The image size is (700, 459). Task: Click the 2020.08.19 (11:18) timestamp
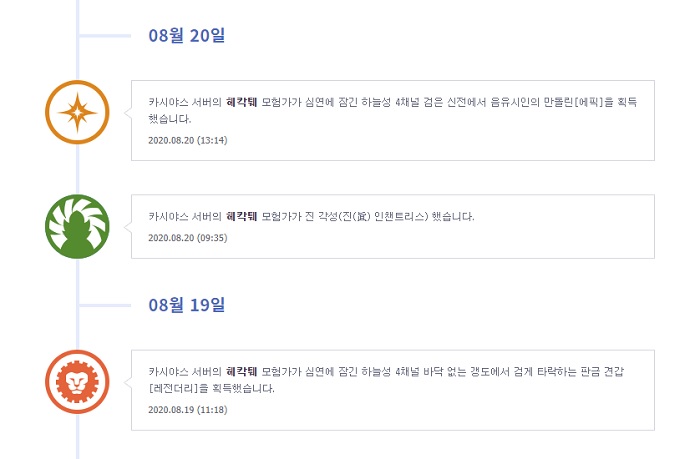[188, 410]
